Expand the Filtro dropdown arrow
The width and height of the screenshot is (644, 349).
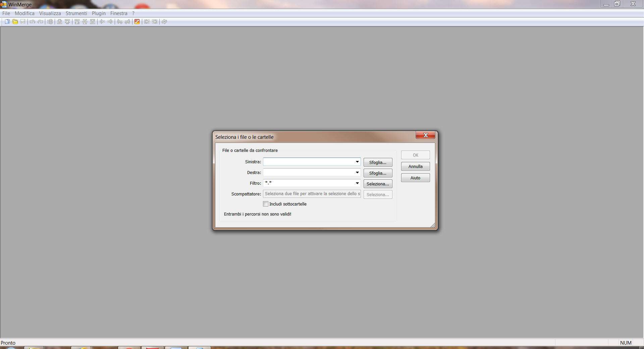[x=357, y=183]
